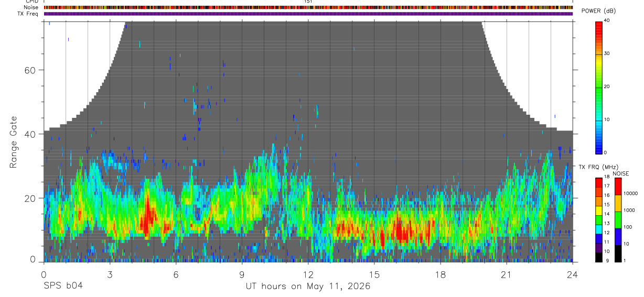Click the purple TX Freq strip above plot

(x=308, y=14)
